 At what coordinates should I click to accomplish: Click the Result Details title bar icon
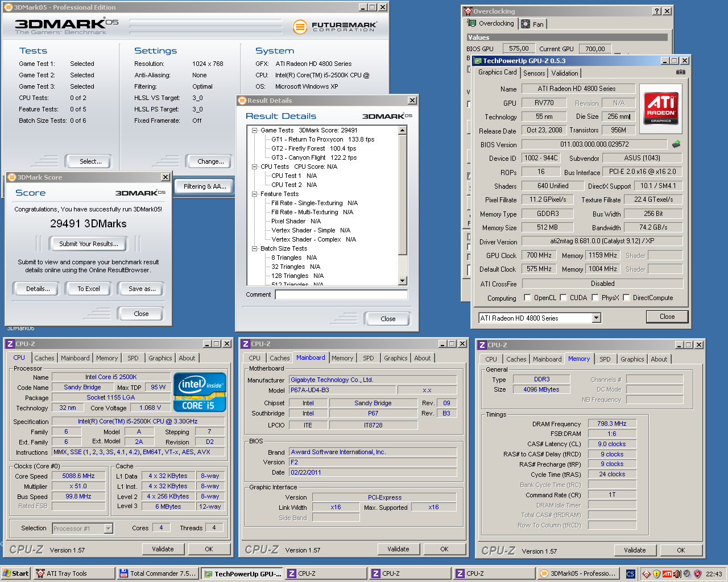tap(242, 101)
